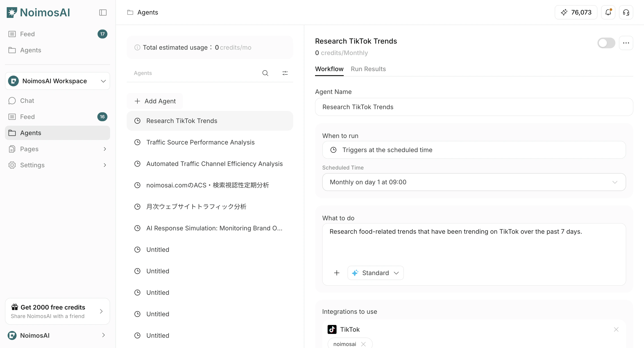Remove the noimosai account chip

click(363, 344)
